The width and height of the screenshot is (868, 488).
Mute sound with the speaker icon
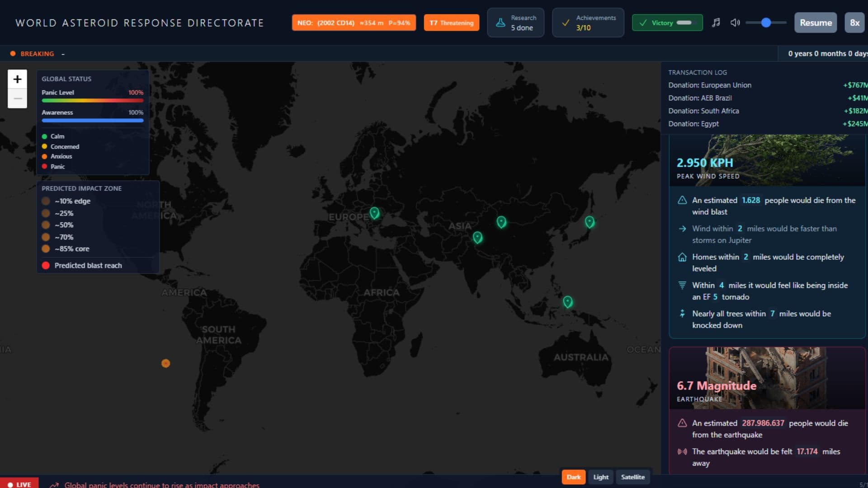point(735,23)
